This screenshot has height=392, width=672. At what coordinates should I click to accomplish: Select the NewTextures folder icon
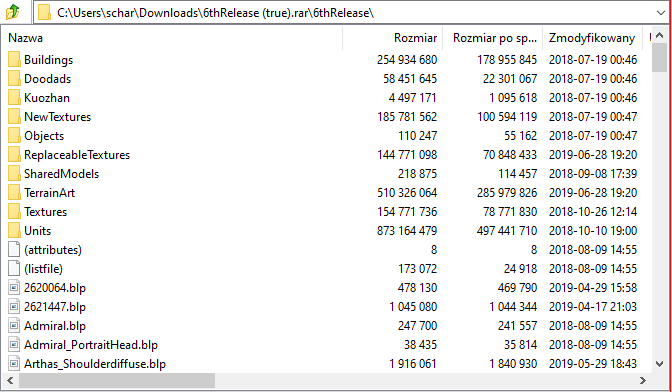[x=14, y=117]
